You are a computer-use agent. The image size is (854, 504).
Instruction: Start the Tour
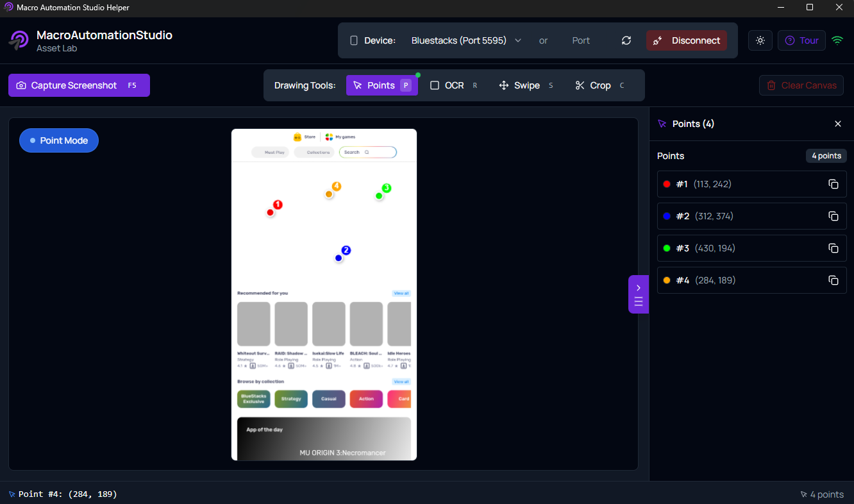point(801,40)
